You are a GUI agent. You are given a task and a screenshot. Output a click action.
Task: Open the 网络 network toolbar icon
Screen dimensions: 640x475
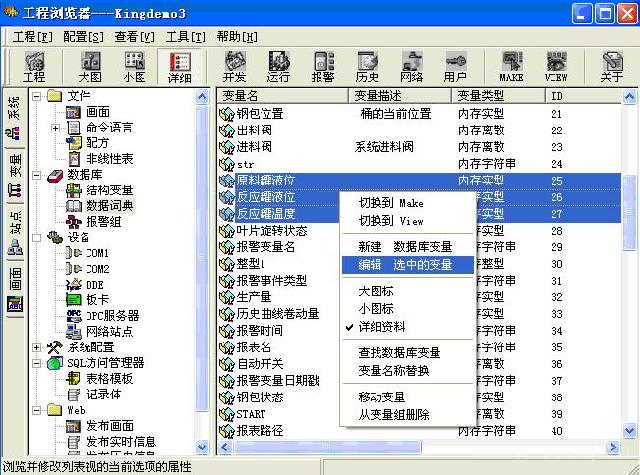point(411,67)
